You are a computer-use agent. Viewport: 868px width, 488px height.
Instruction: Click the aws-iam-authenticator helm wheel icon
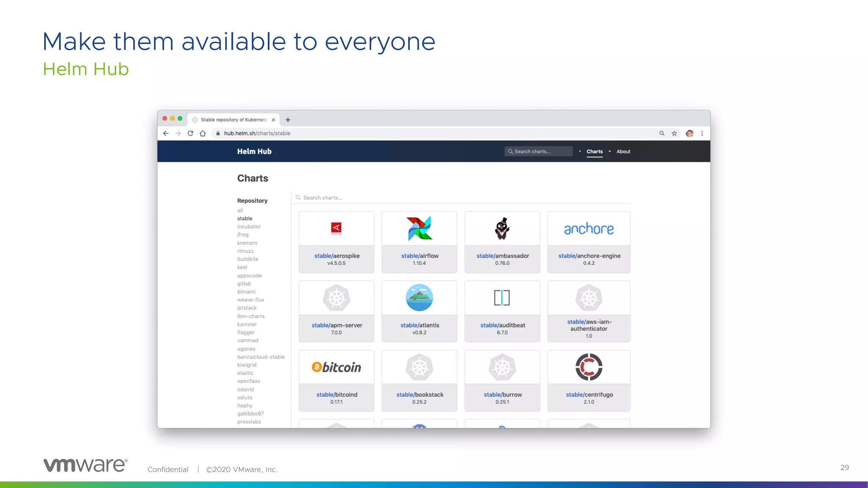[589, 298]
